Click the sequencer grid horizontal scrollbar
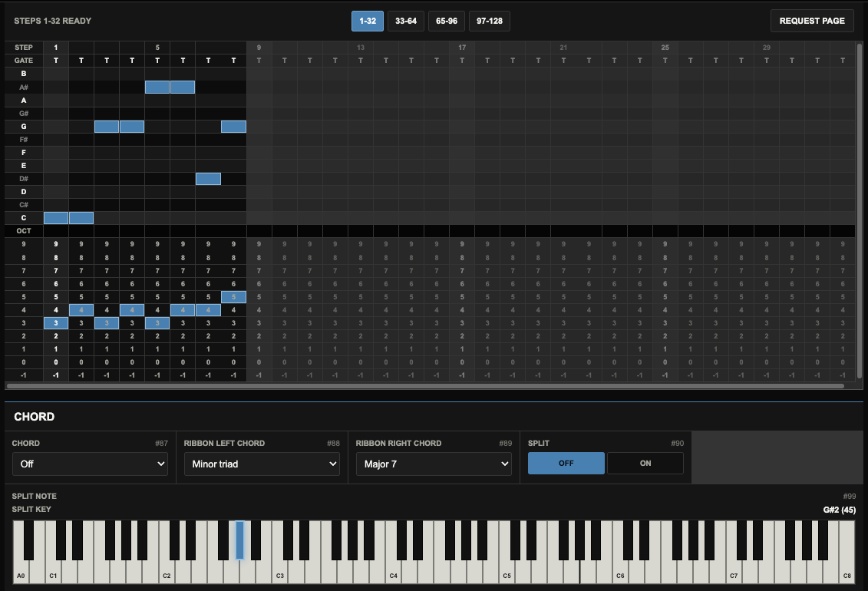The image size is (868, 591). [425, 386]
